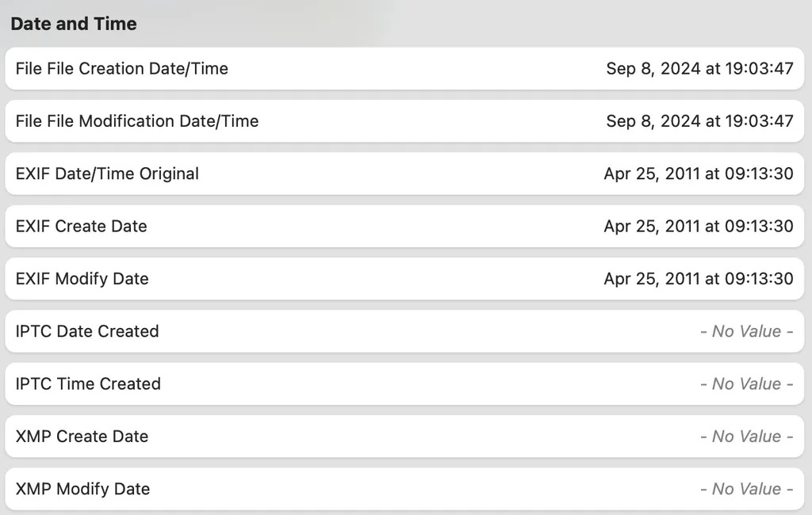Select the EXIF Modify Date label
Viewport: 812px width, 515px height.
(82, 279)
